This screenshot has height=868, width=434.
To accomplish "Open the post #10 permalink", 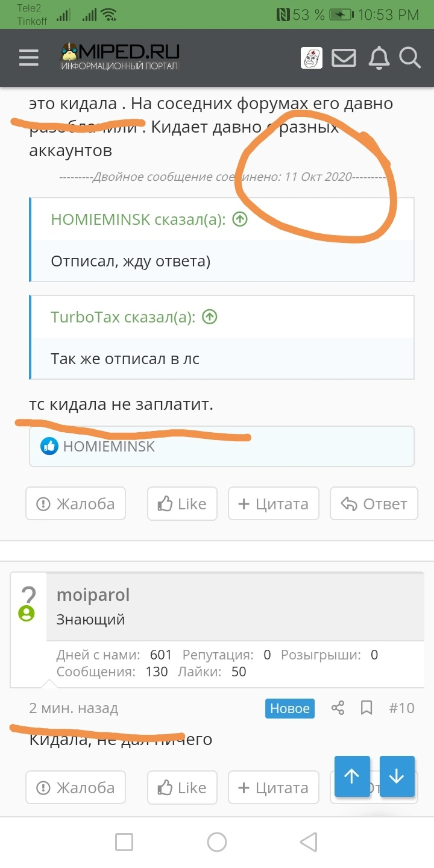I will pyautogui.click(x=402, y=708).
